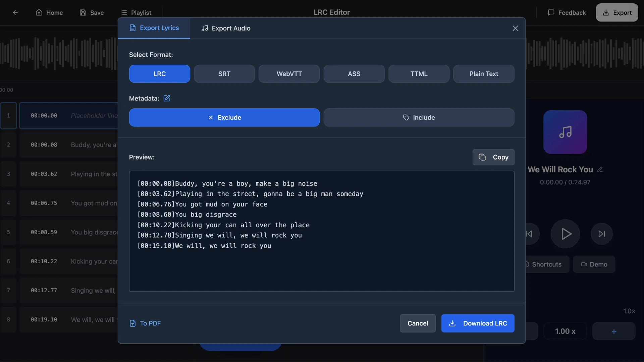The height and width of the screenshot is (362, 644).
Task: Rename the song title via its edit icon
Action: coord(600,169)
